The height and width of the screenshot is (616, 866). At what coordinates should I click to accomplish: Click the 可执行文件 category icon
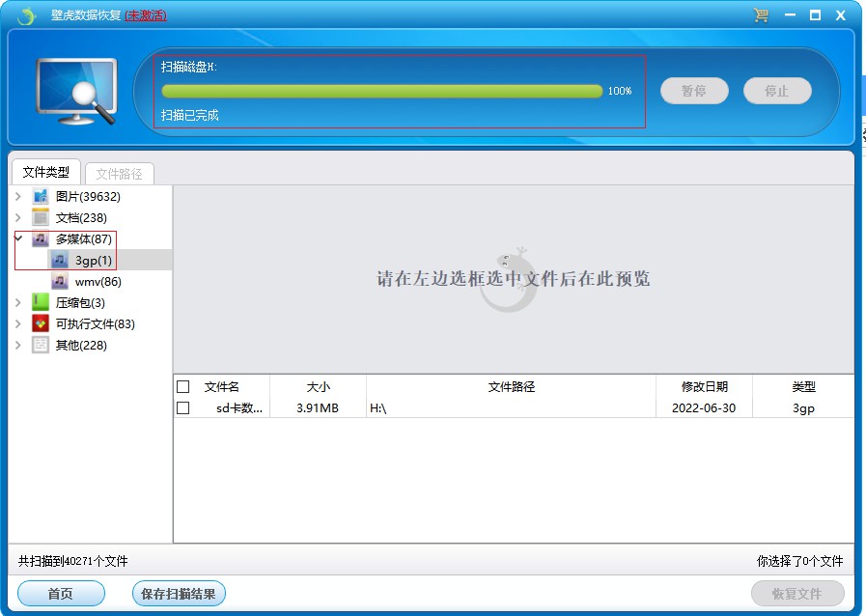41,323
